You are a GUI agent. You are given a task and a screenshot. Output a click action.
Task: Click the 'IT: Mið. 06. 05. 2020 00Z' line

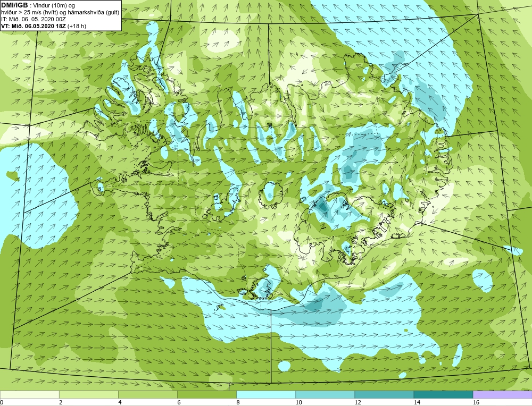pos(33,19)
